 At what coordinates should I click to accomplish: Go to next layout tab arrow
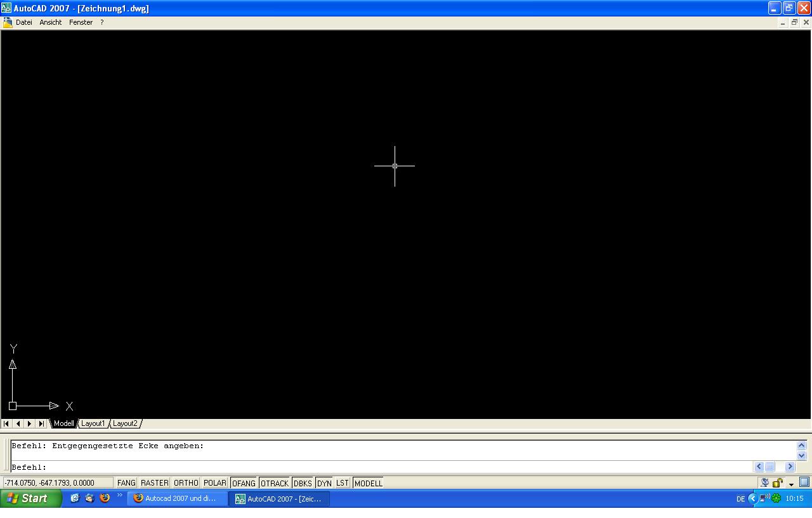29,423
